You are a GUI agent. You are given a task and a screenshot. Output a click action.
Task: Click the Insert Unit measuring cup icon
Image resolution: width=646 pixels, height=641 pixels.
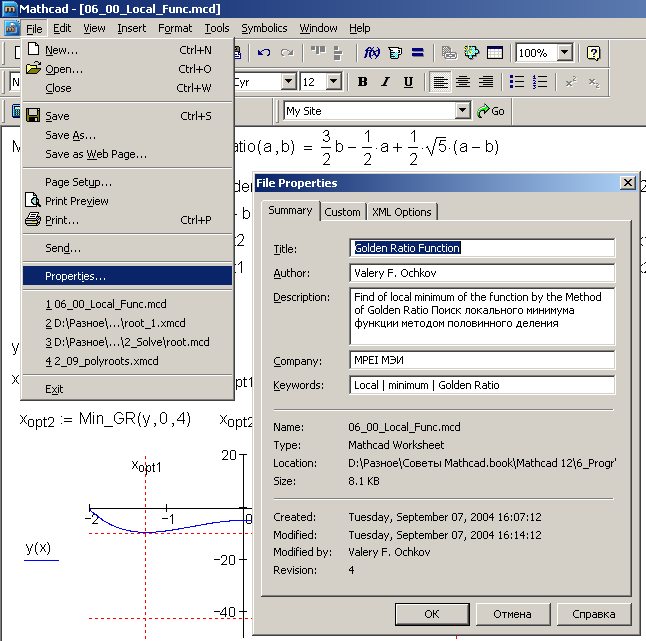tap(395, 53)
